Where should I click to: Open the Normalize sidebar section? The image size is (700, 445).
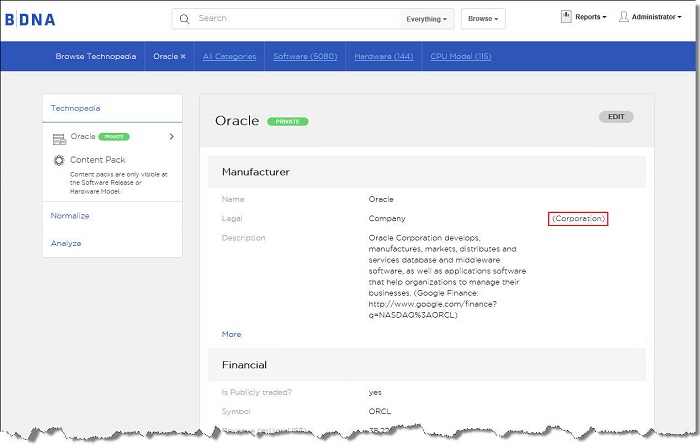(70, 216)
